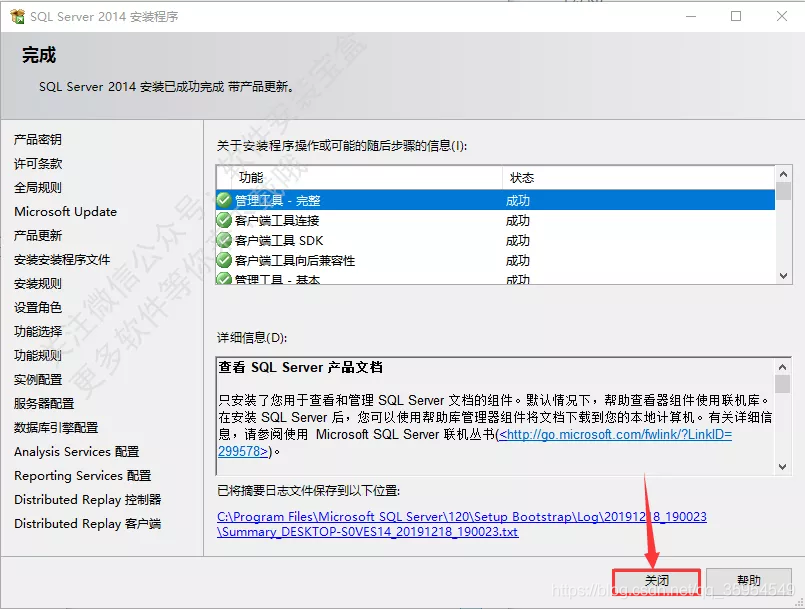
Task: Select the 全局规则 step
Action: [x=38, y=187]
